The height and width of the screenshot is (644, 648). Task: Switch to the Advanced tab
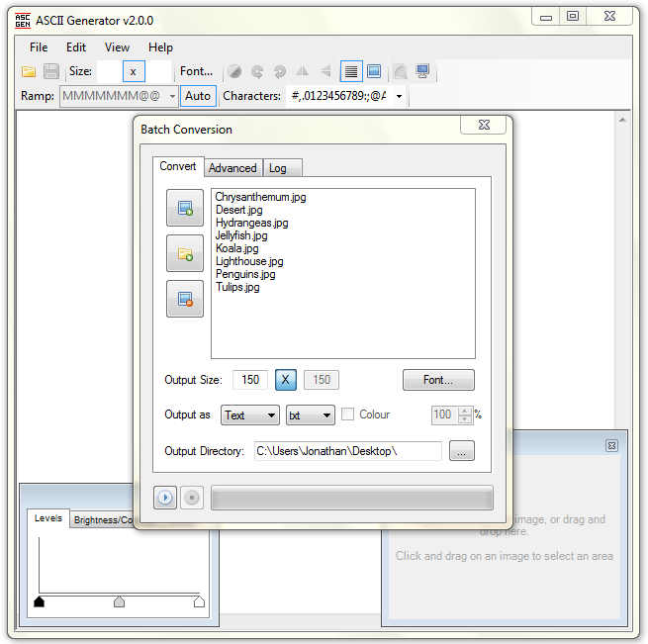tap(232, 168)
